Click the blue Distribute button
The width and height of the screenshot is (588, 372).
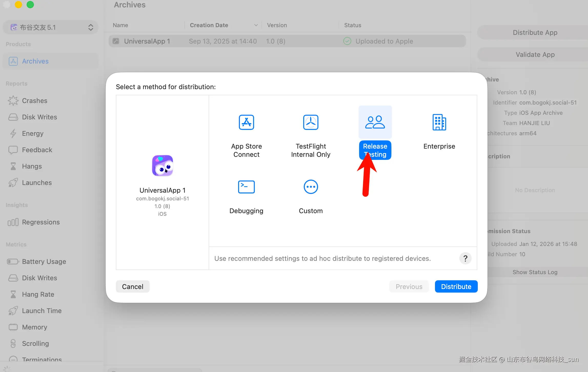click(456, 286)
